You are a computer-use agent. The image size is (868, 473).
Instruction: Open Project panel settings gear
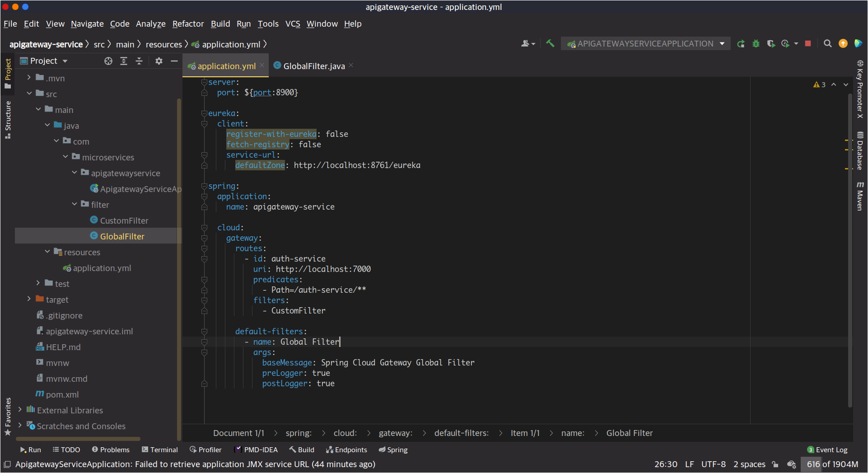pos(159,61)
